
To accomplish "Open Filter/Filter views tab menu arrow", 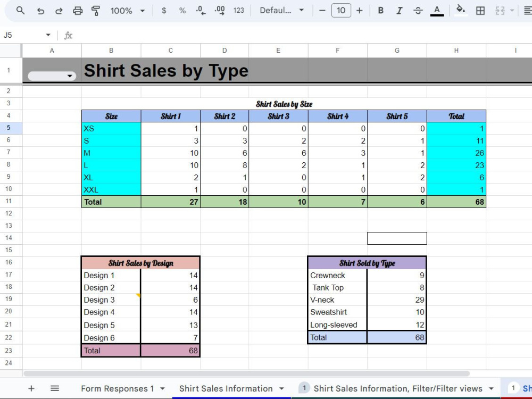I will coord(491,388).
